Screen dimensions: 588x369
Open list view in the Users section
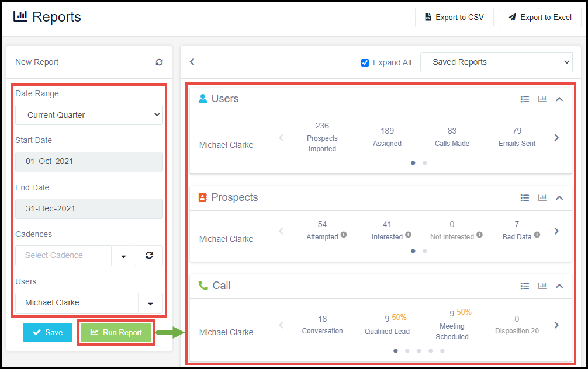525,99
